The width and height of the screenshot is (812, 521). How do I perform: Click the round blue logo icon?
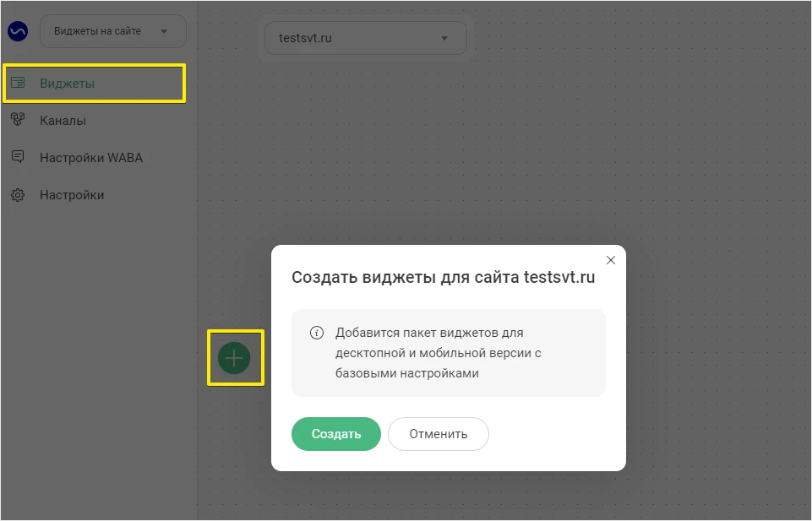click(x=18, y=31)
